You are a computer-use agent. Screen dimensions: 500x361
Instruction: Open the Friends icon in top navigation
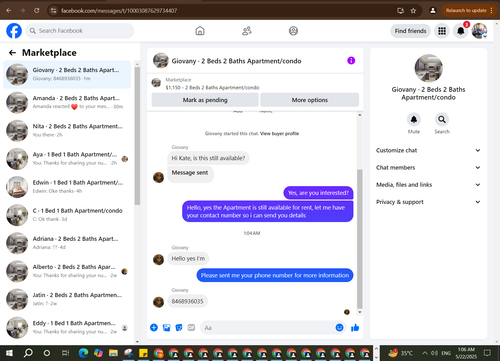click(x=247, y=31)
